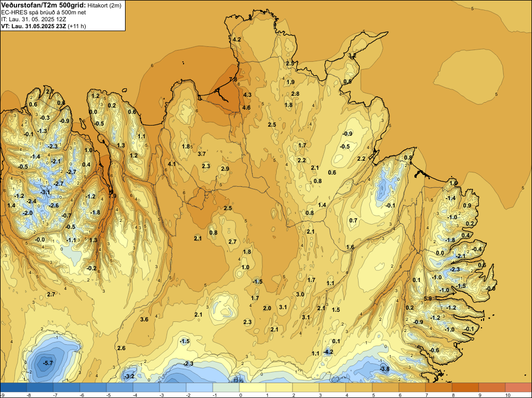Click the -3.1 temperature value
532x398 pixels.
pos(45,193)
